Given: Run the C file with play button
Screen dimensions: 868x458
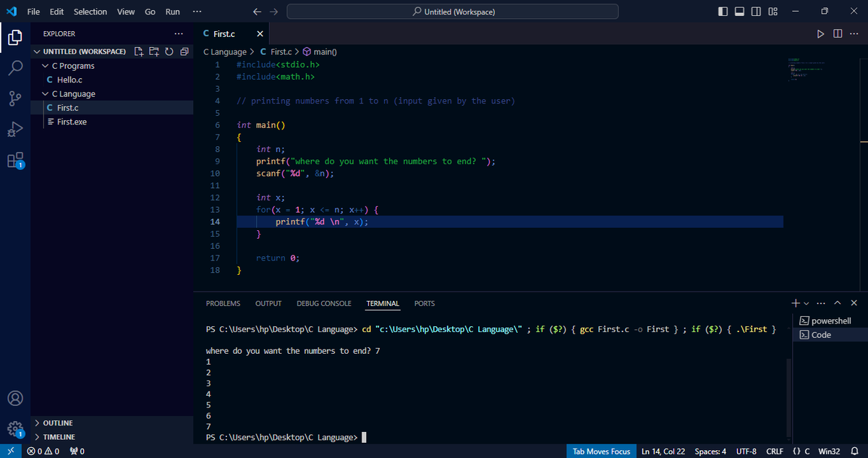Looking at the screenshot, I should tap(820, 34).
